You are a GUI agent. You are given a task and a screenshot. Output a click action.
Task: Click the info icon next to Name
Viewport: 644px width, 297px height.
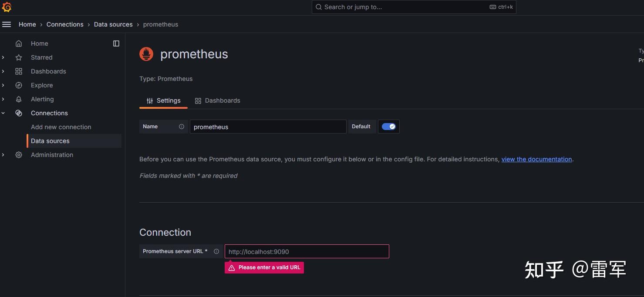182,127
